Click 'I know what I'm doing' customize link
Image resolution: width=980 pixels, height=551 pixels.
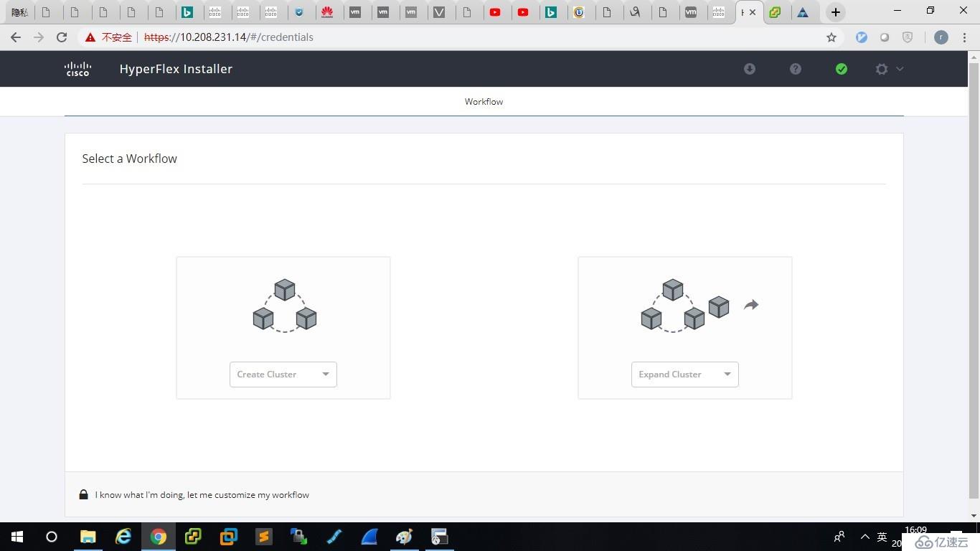tap(202, 495)
